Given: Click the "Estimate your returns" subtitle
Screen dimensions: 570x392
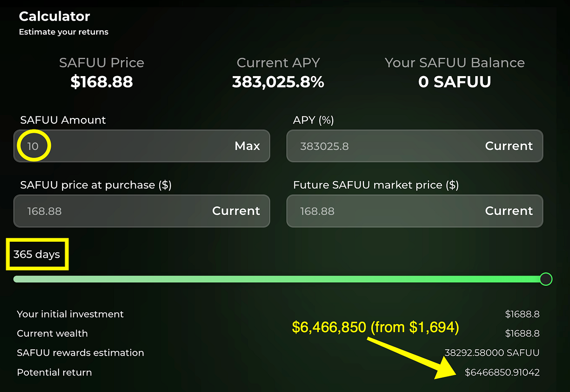Looking at the screenshot, I should click(64, 32).
